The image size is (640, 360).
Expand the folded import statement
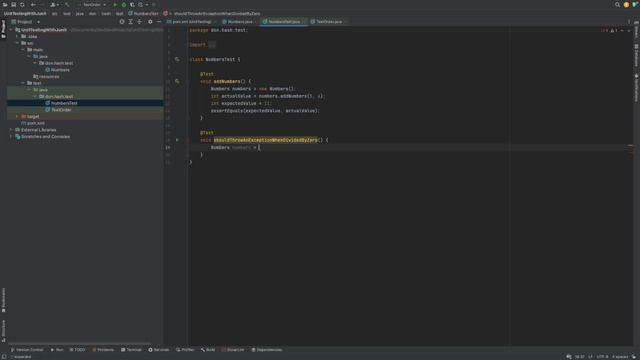tap(212, 45)
